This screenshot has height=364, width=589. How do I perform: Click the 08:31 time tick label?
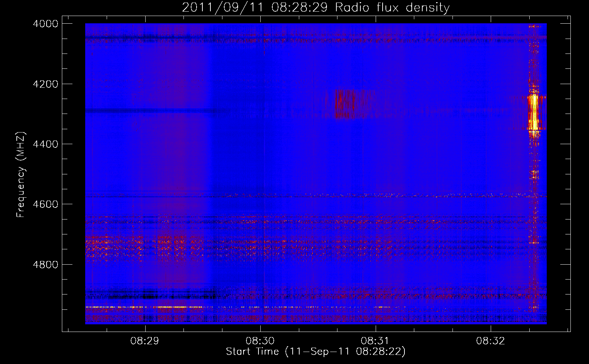pos(375,341)
